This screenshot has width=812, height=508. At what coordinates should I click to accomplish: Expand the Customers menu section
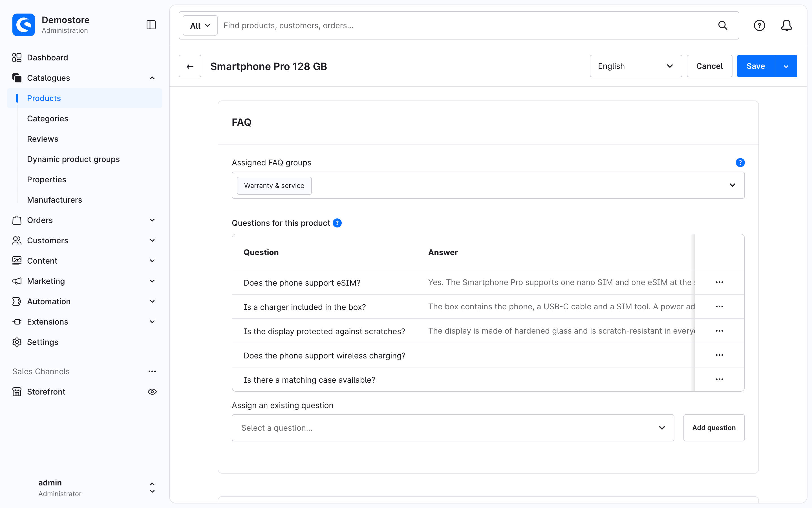(152, 240)
